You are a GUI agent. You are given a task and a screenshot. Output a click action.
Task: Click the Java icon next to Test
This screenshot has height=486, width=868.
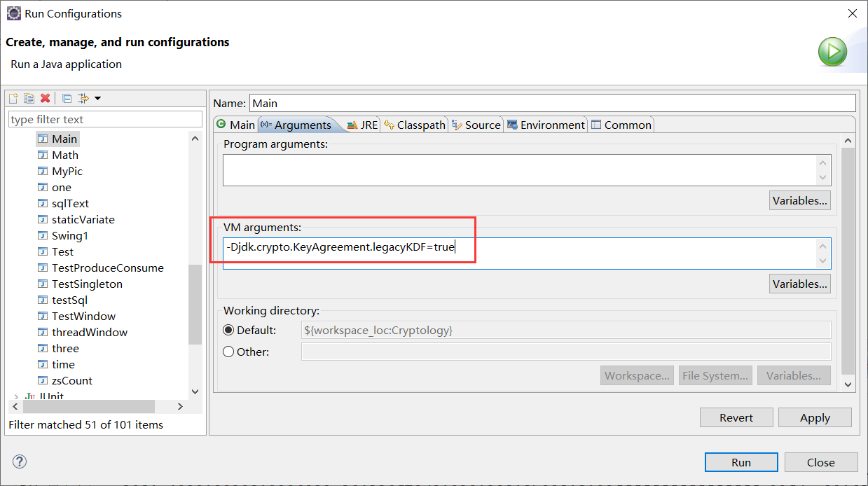click(43, 251)
